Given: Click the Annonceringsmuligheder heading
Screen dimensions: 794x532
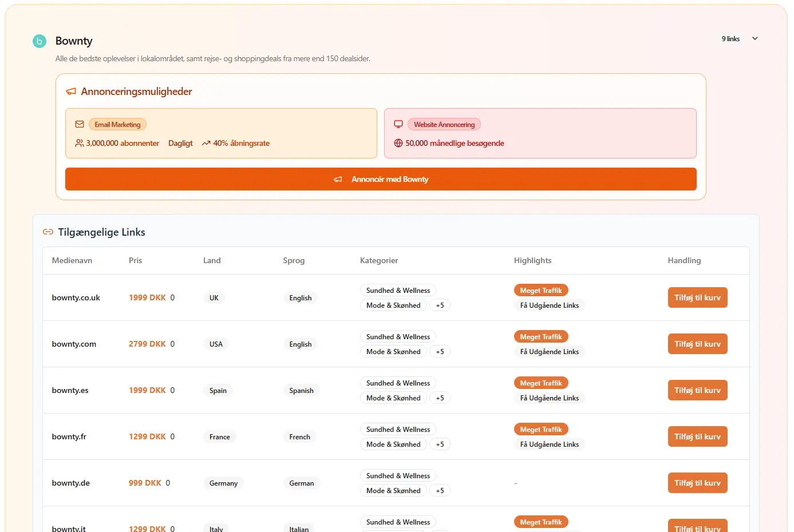Looking at the screenshot, I should coord(136,92).
